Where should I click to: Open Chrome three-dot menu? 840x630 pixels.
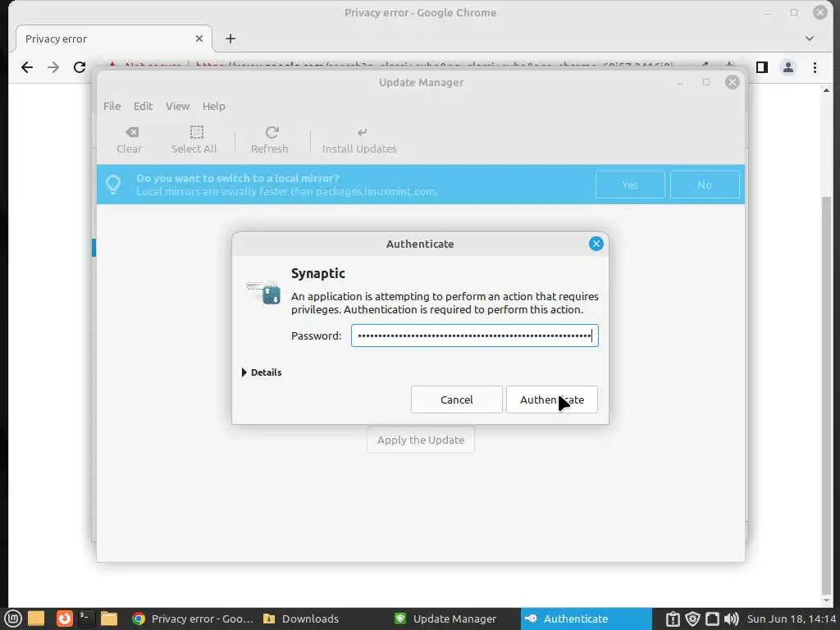point(815,67)
